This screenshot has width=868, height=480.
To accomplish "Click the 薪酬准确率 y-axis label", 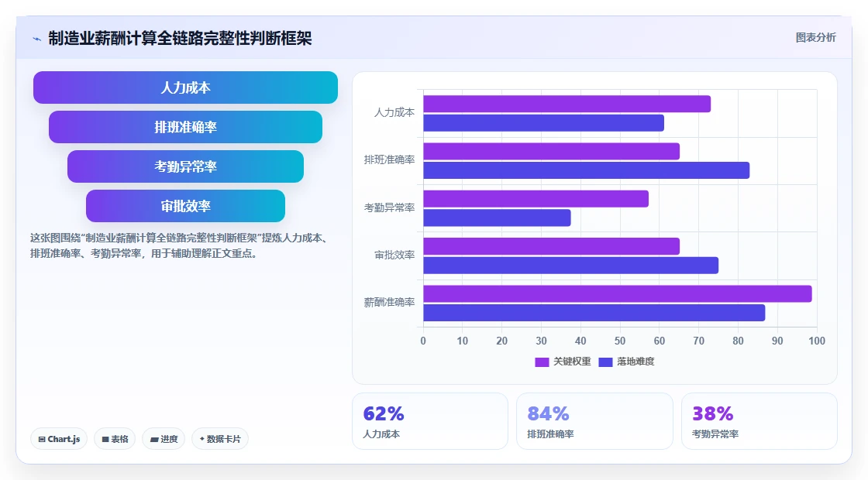I will [389, 303].
